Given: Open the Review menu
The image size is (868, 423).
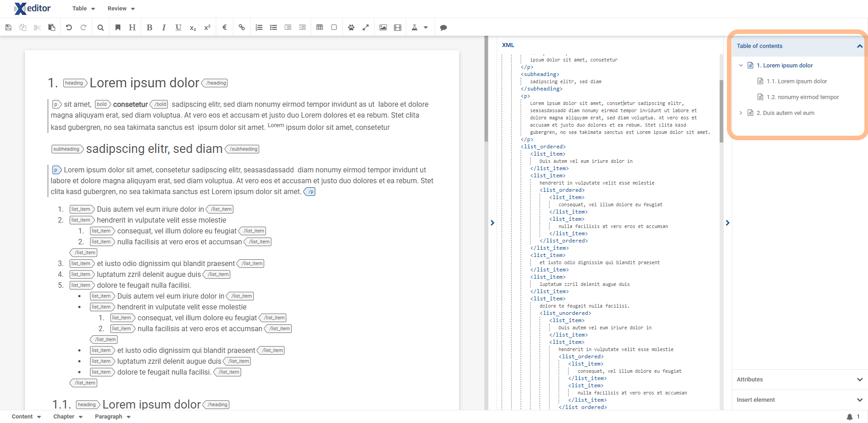Looking at the screenshot, I should pyautogui.click(x=121, y=9).
